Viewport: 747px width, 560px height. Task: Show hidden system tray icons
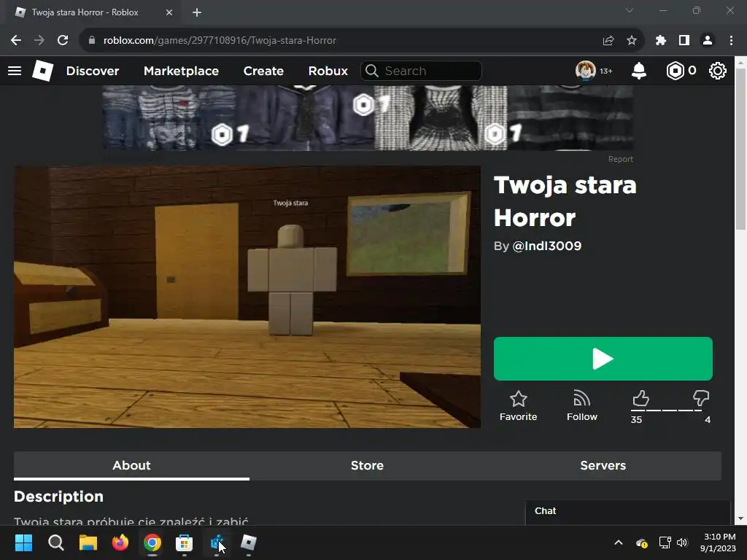(619, 542)
